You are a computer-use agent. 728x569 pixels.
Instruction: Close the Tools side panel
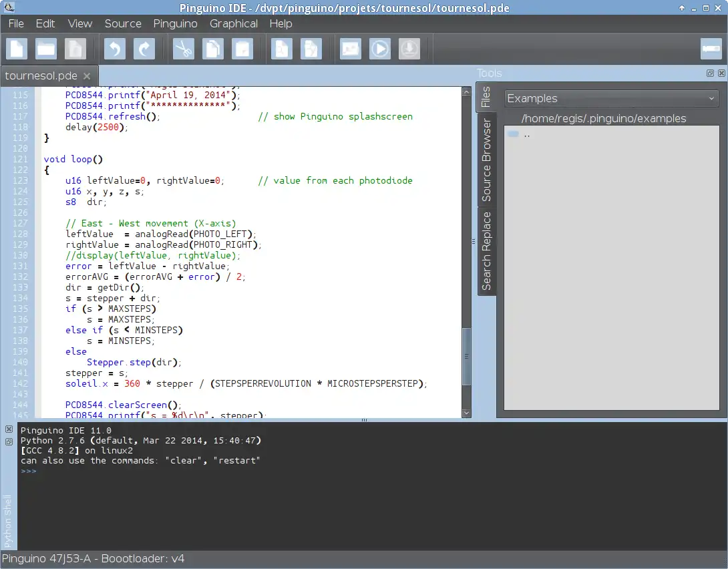point(721,73)
